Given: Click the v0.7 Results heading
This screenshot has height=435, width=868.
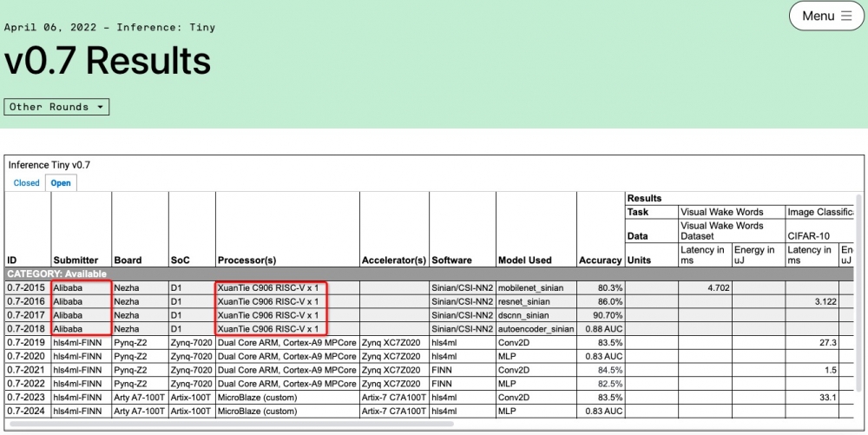Looking at the screenshot, I should [108, 60].
